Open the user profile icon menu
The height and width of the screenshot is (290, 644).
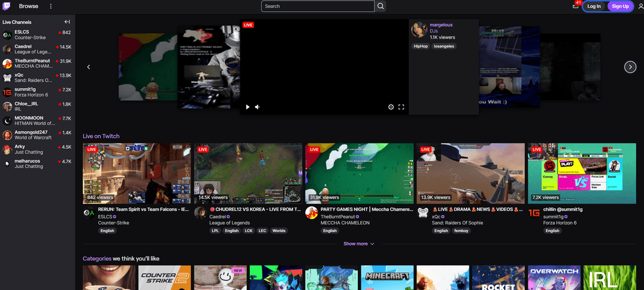pos(640,6)
